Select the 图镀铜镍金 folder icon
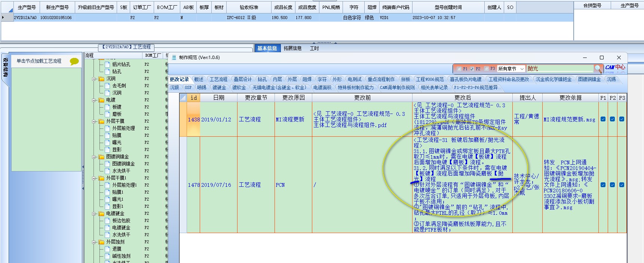644x263 pixels. 101,157
